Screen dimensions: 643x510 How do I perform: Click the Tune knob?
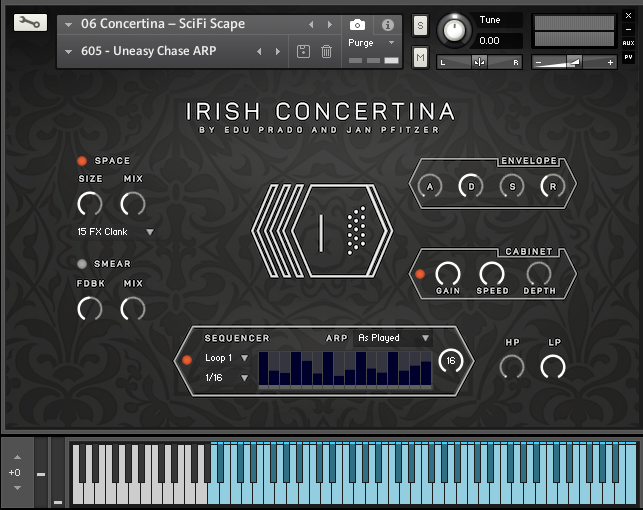pos(456,29)
